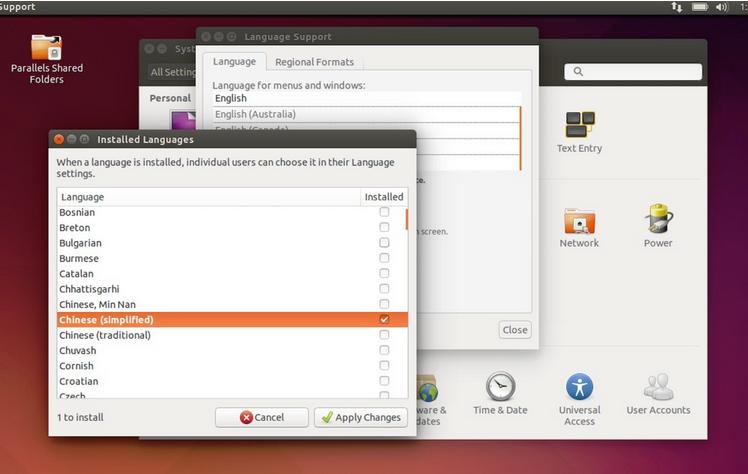Image resolution: width=748 pixels, height=474 pixels.
Task: Select English in menus language list
Action: point(366,98)
